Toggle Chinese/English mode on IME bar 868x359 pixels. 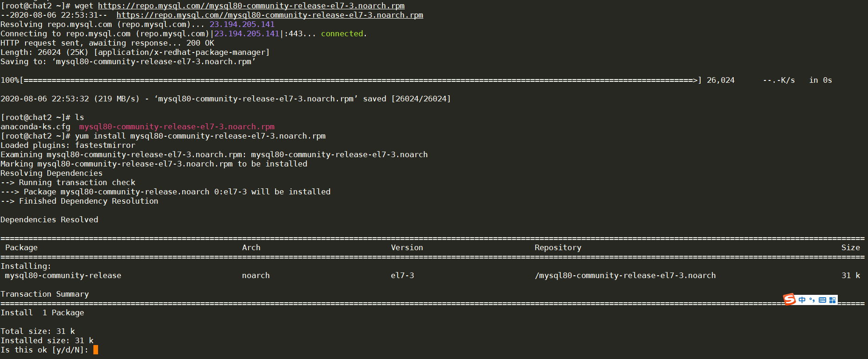pos(802,300)
